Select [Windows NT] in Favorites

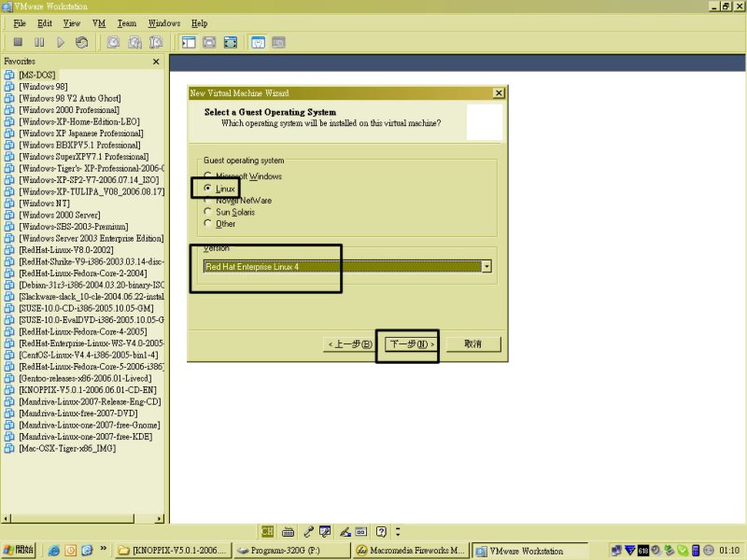[x=44, y=203]
